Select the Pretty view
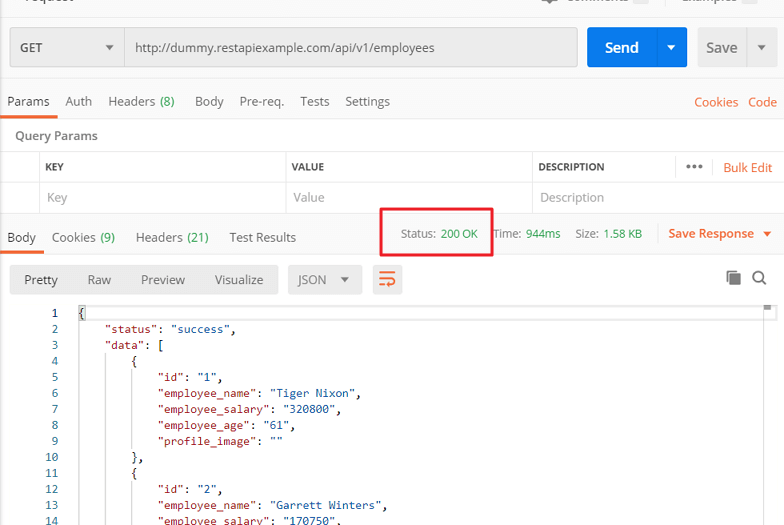The image size is (784, 525). [x=41, y=280]
